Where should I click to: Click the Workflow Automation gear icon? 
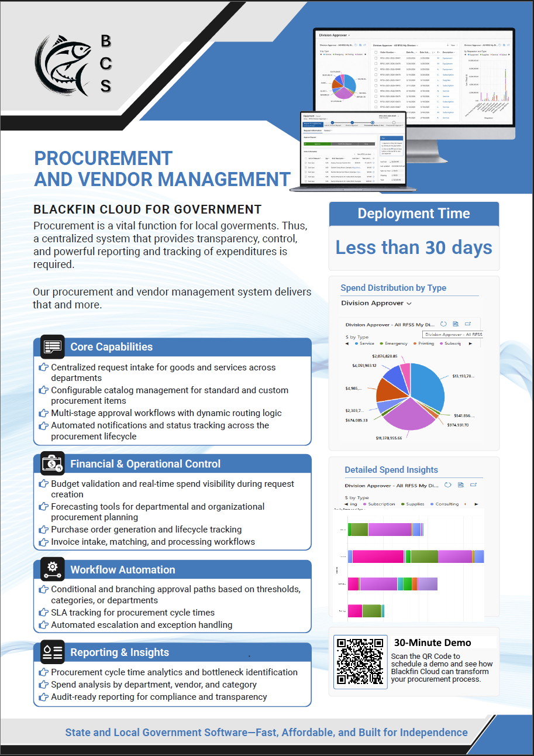click(x=52, y=569)
